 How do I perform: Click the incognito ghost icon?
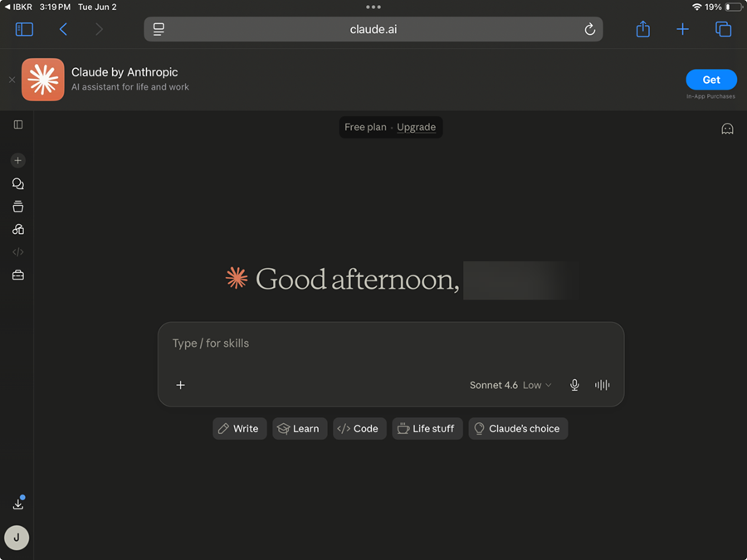(727, 129)
